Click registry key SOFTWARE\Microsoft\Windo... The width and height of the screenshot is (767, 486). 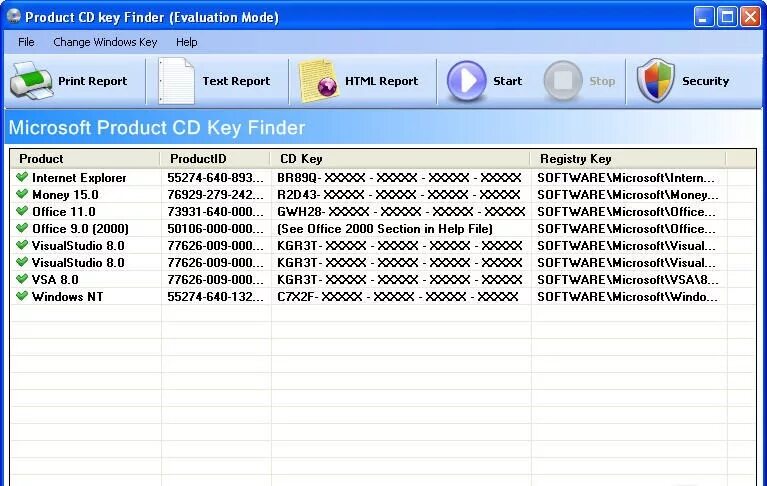[x=627, y=297]
